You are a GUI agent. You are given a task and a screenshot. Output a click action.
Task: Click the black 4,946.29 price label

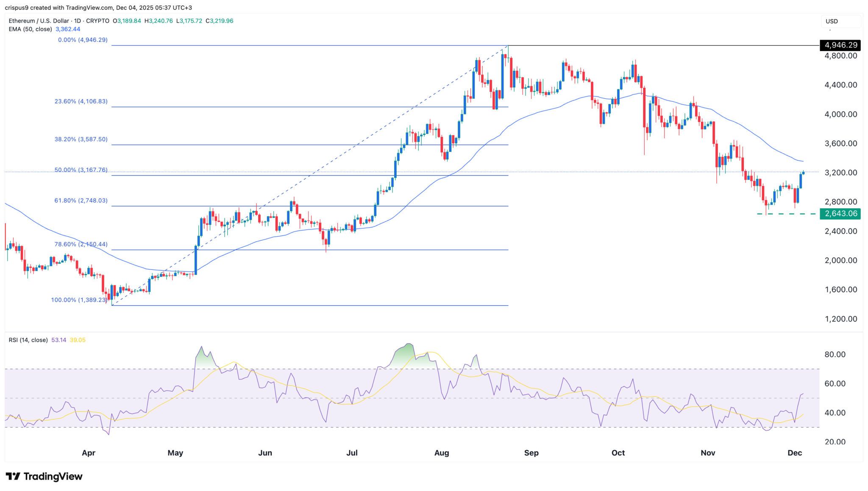click(x=840, y=45)
